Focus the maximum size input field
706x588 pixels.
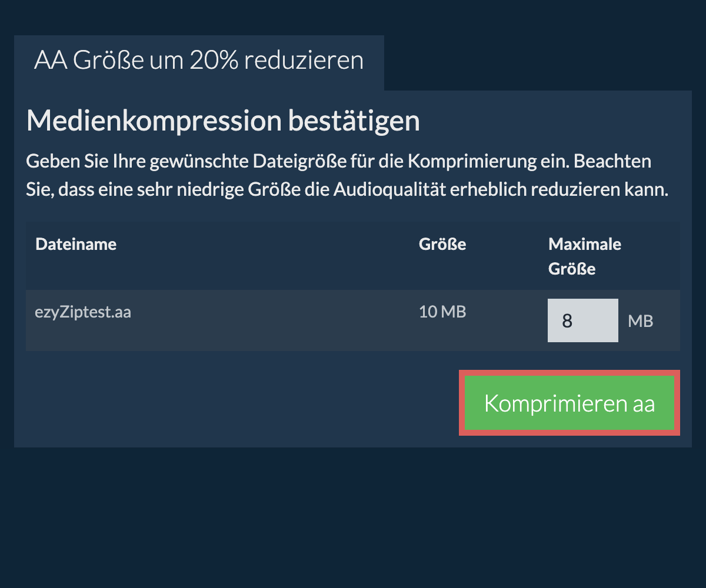coord(582,320)
